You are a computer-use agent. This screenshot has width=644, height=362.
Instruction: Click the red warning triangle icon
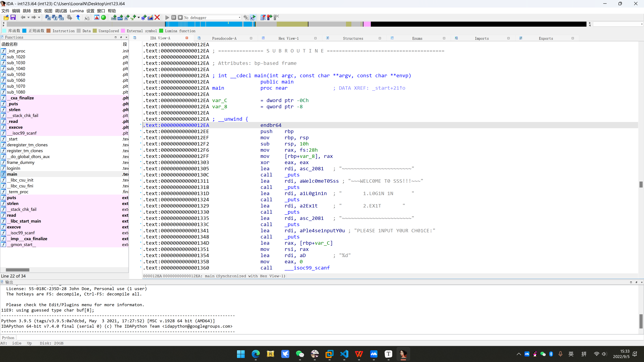coord(97,17)
